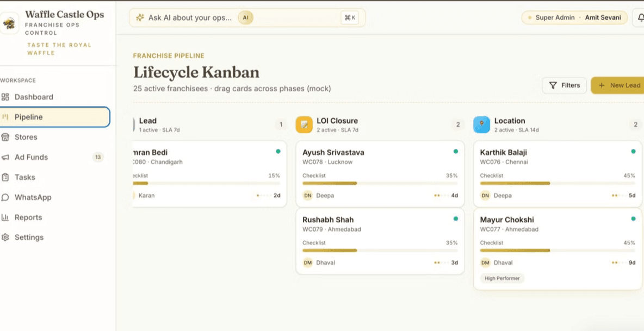Click the Ad Funds 13 badge
This screenshot has height=331, width=644.
coord(98,157)
